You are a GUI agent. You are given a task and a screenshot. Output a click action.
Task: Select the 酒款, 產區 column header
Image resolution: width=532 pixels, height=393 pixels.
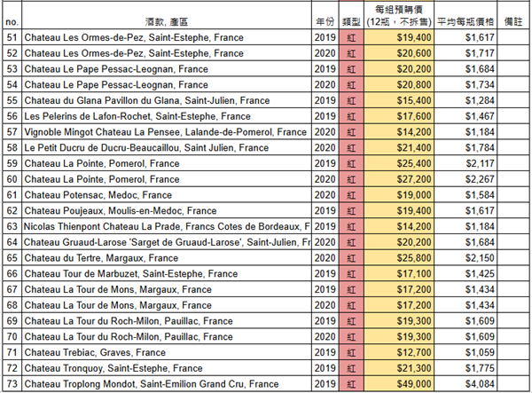[167, 16]
